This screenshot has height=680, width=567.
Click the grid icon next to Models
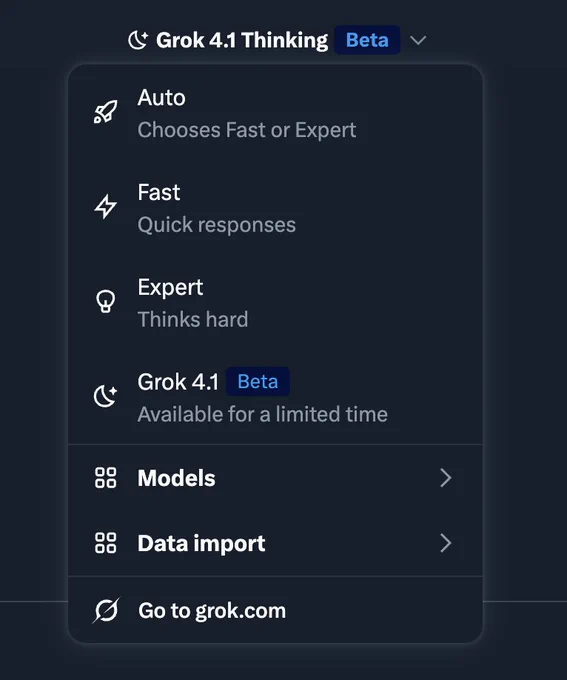tap(105, 477)
